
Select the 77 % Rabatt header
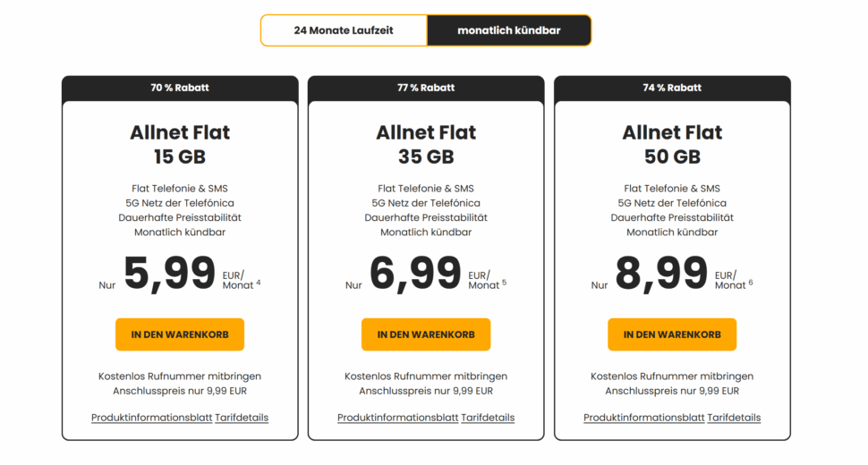tap(426, 88)
